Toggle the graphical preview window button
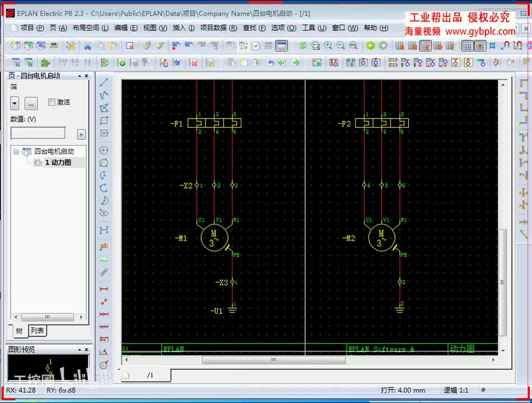 [282, 46]
